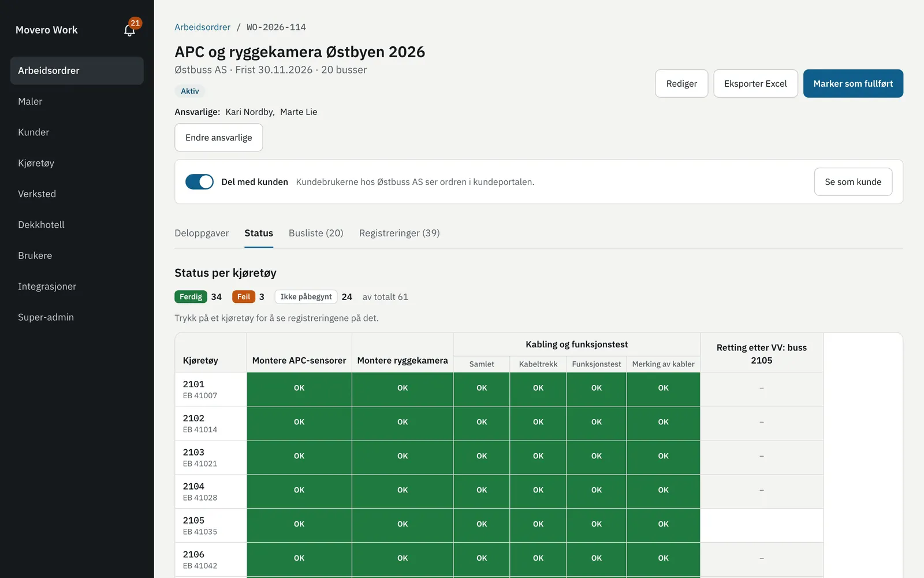Click 'Retting etter VV: buss 2105' header
Screen dimensions: 924x578
762,354
